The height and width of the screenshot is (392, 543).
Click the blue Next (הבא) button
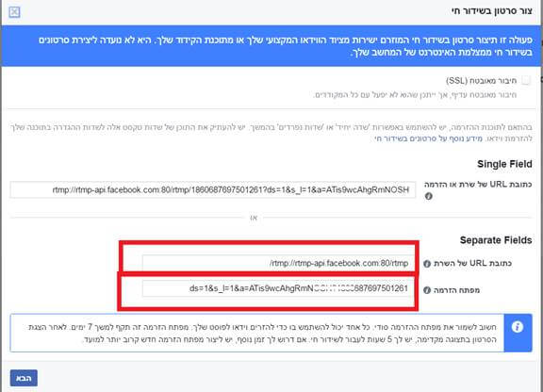[x=24, y=378]
